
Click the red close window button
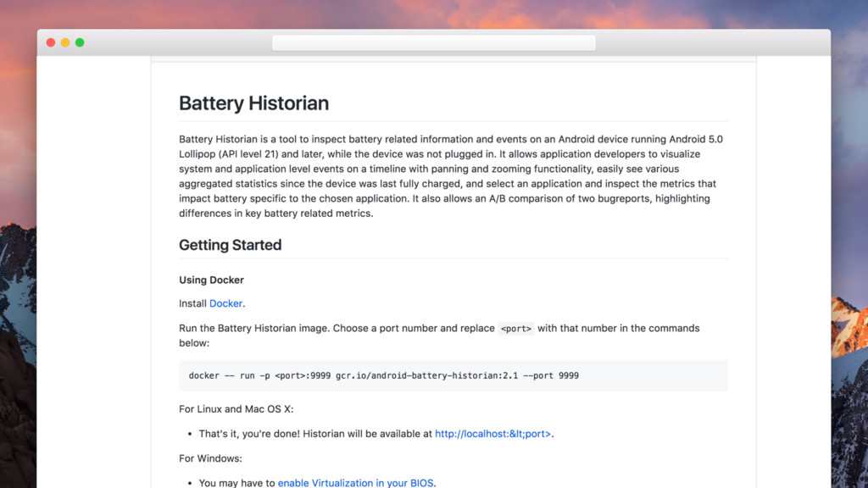point(50,42)
